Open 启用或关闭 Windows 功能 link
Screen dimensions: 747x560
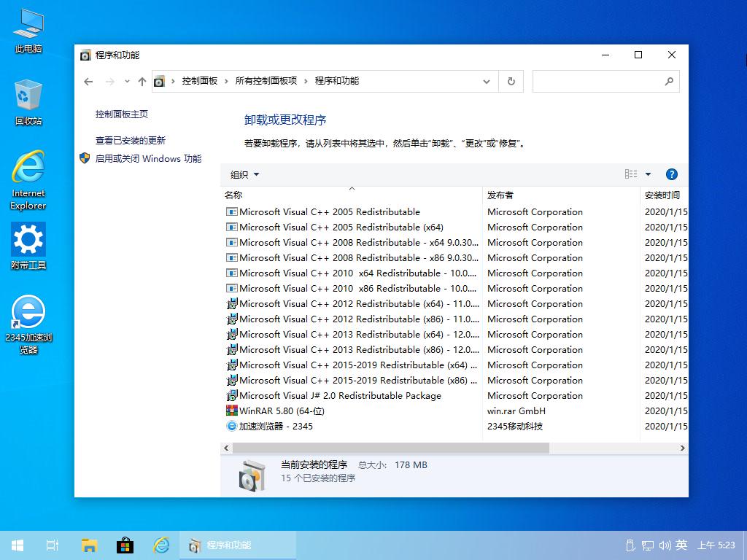148,158
